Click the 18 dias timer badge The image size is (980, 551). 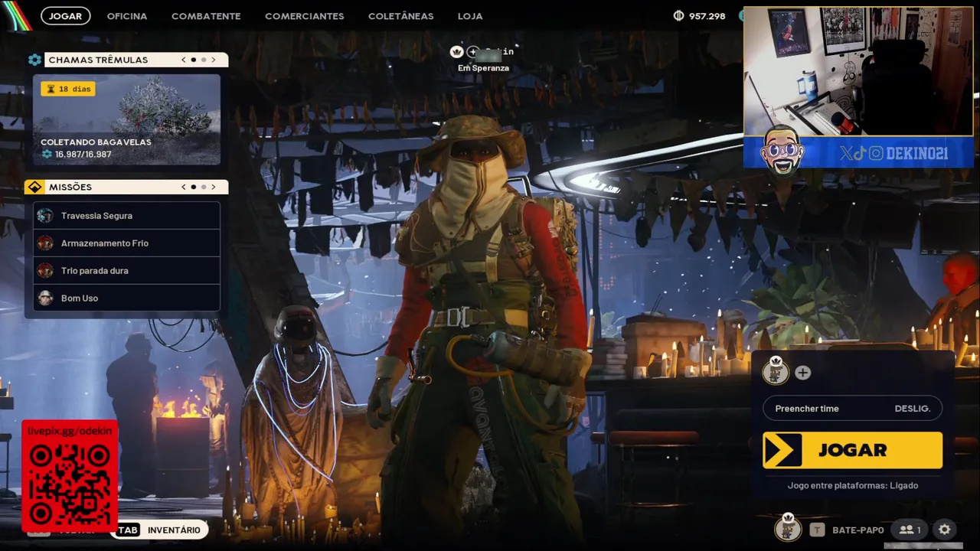68,89
